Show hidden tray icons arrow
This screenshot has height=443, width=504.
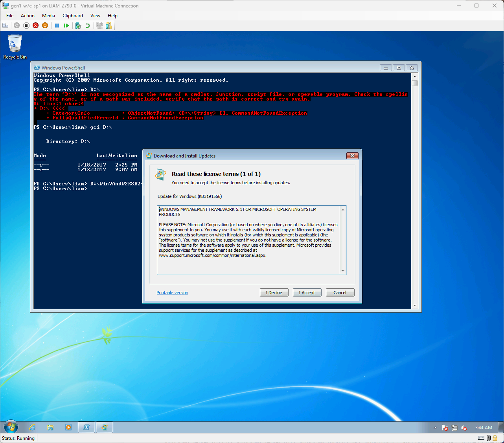pyautogui.click(x=435, y=428)
